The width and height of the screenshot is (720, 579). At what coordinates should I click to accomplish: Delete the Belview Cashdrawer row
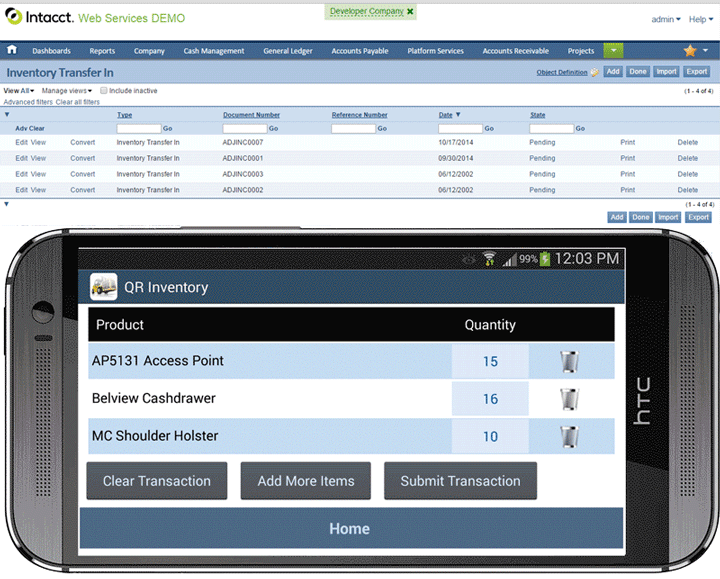[x=569, y=399]
